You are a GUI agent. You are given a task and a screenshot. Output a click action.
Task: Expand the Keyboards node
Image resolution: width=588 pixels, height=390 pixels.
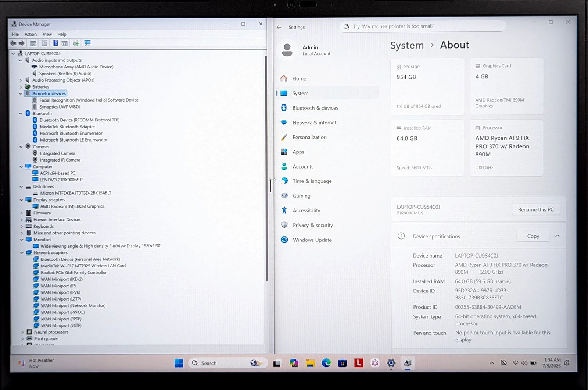coord(22,226)
